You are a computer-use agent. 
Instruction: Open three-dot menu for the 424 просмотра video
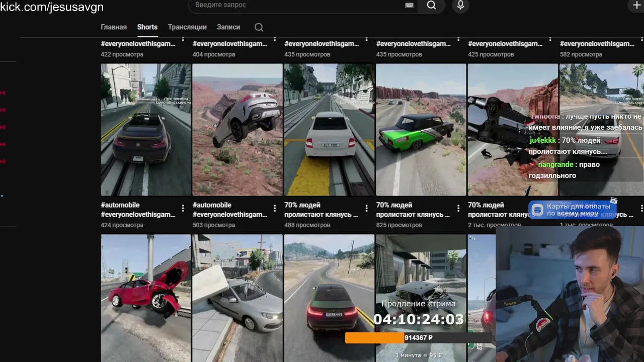(x=183, y=208)
